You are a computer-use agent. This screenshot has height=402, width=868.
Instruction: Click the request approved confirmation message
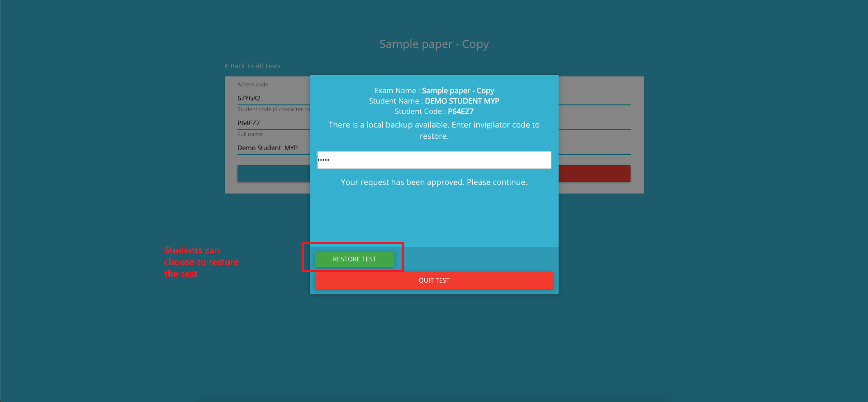click(x=434, y=182)
